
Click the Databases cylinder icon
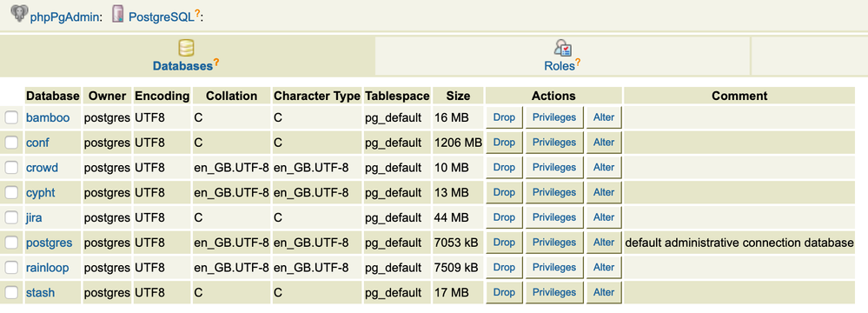point(186,48)
